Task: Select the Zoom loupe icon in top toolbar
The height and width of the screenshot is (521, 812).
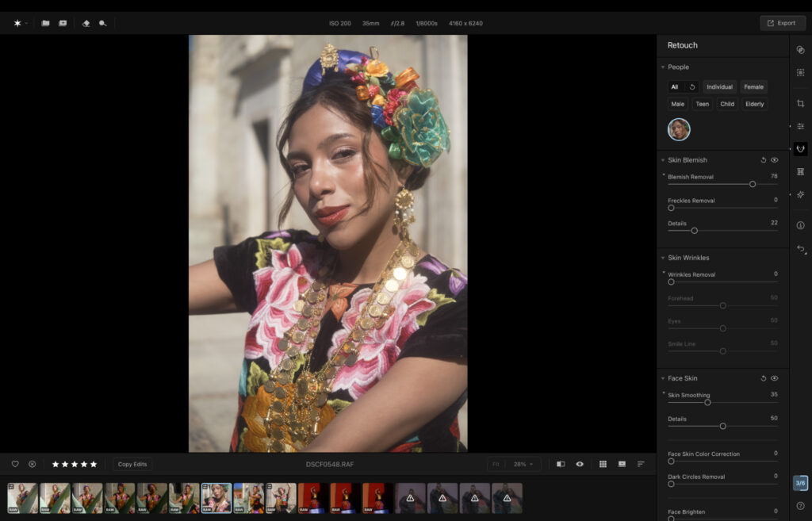Action: [103, 23]
